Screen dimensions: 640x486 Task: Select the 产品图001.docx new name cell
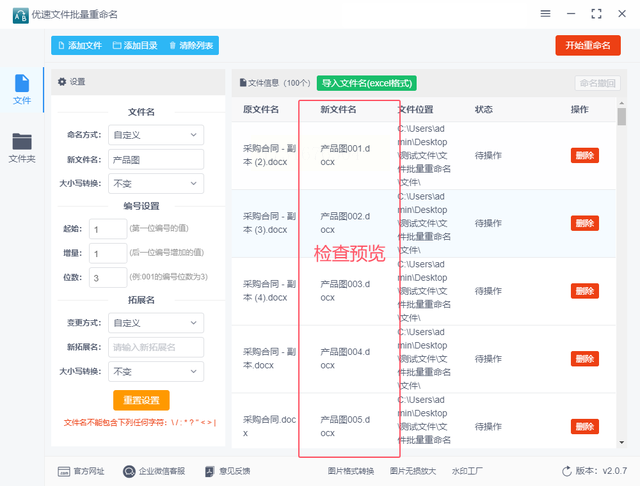click(x=345, y=155)
